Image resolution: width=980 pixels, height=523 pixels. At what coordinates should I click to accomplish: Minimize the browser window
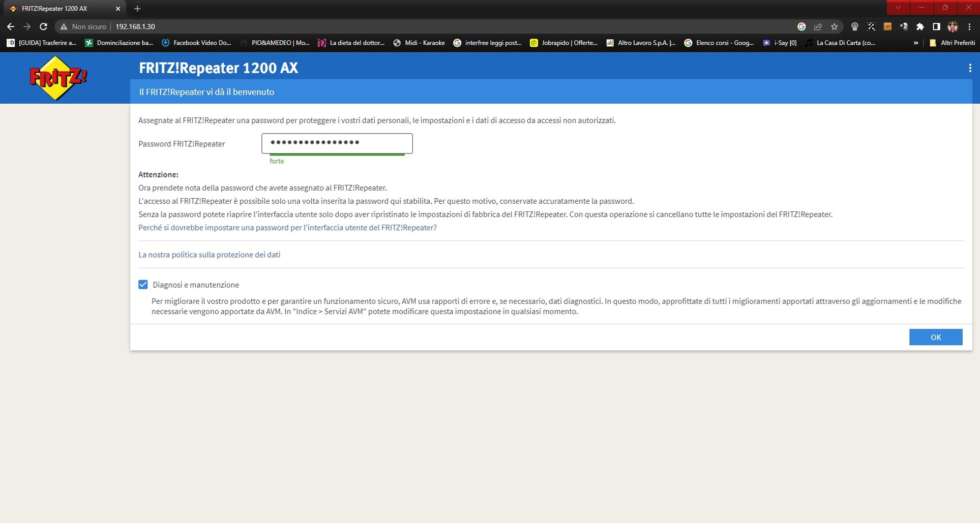pyautogui.click(x=922, y=7)
